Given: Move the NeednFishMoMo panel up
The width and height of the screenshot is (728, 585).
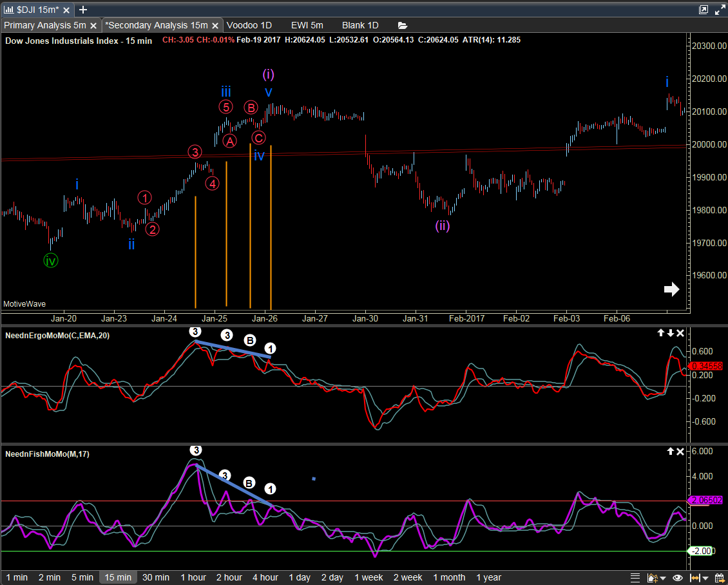Looking at the screenshot, I should [670, 451].
